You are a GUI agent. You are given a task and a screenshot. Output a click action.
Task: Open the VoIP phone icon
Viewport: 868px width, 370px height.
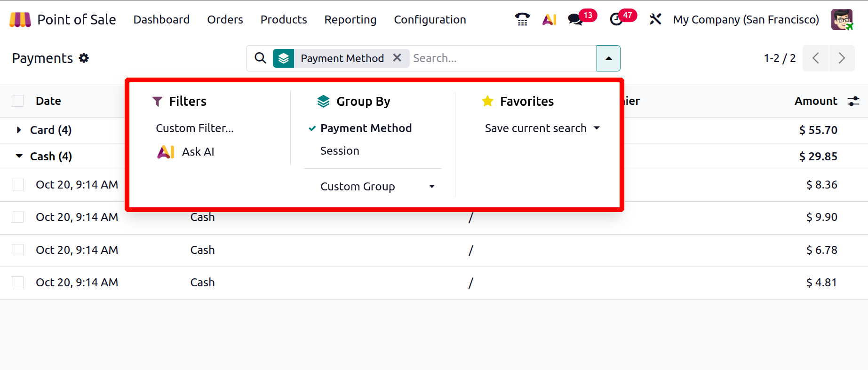pos(522,19)
